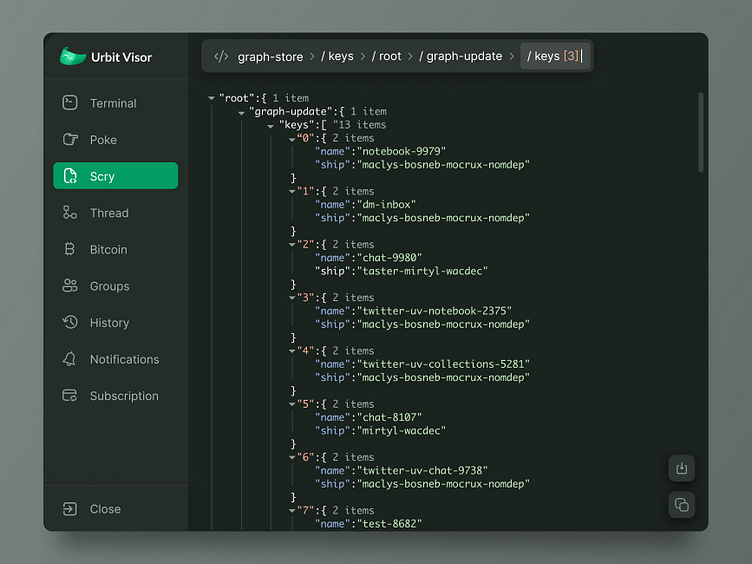
Task: Click the Groups people icon
Action: pos(70,286)
